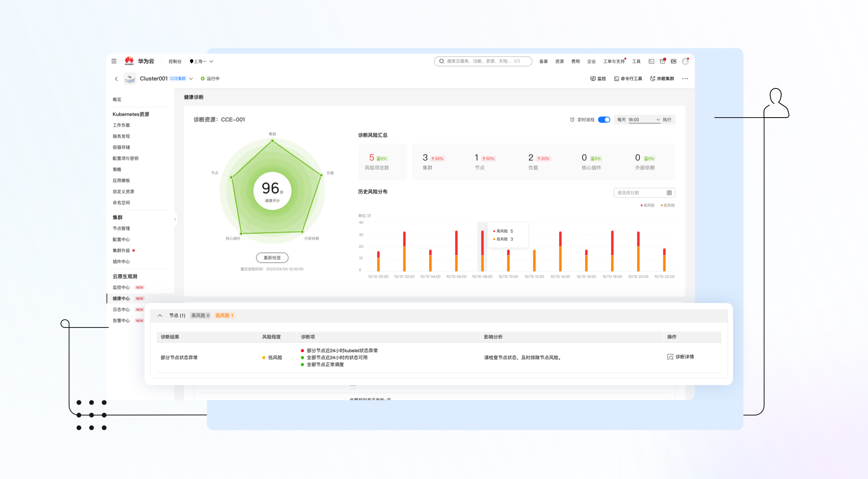Open 监控中心 in the sidebar

pyautogui.click(x=121, y=287)
